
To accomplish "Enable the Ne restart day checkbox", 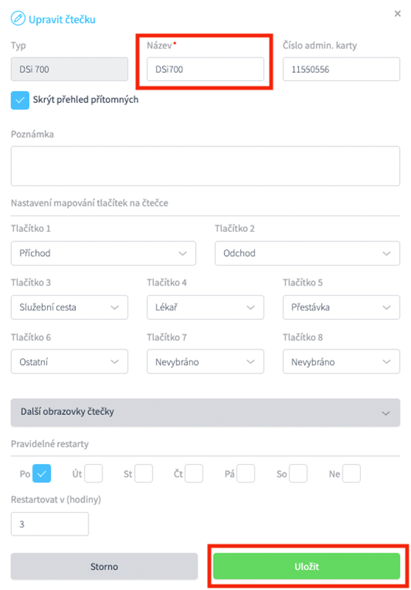I will coord(352,474).
